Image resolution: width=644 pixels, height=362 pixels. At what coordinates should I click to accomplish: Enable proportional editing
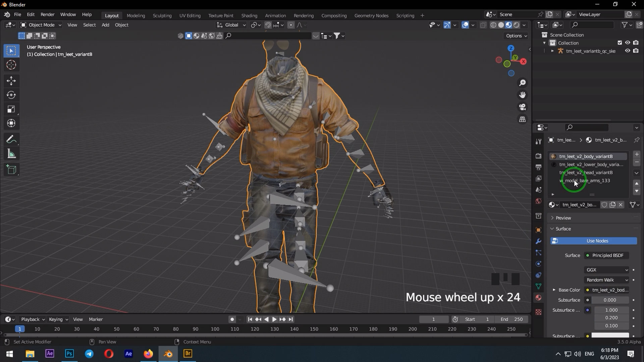(x=290, y=25)
